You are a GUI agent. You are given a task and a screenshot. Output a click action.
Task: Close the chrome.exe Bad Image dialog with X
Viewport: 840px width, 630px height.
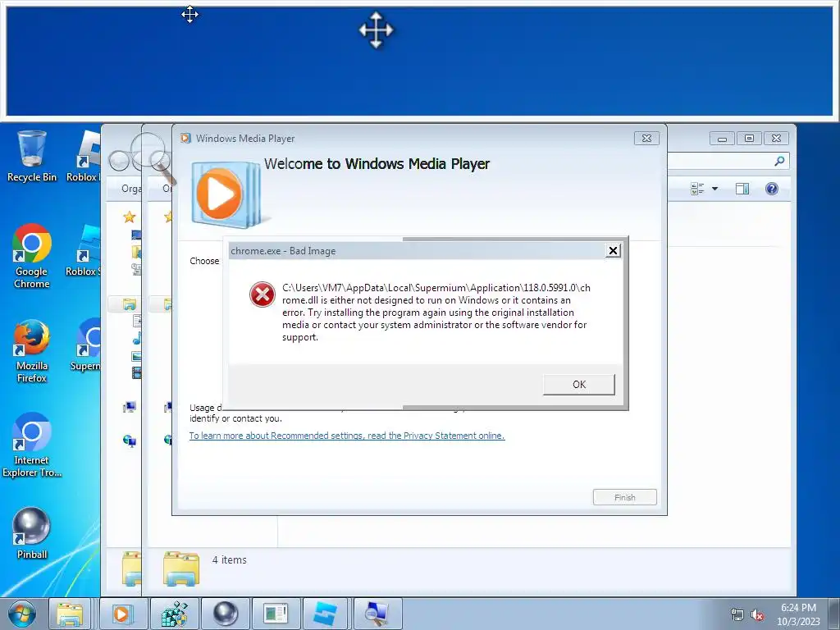(613, 250)
